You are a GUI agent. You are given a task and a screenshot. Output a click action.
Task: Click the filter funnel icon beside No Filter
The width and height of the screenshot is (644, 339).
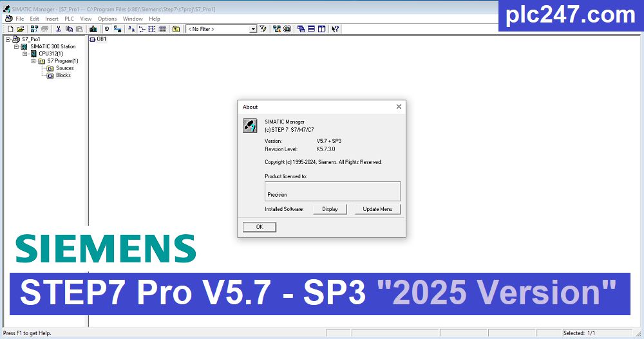coord(263,29)
